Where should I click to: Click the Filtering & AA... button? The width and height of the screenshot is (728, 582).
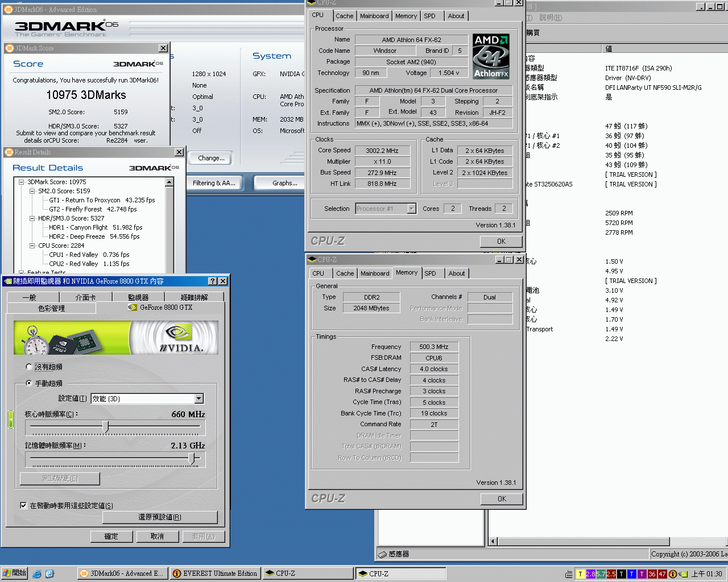coord(213,183)
